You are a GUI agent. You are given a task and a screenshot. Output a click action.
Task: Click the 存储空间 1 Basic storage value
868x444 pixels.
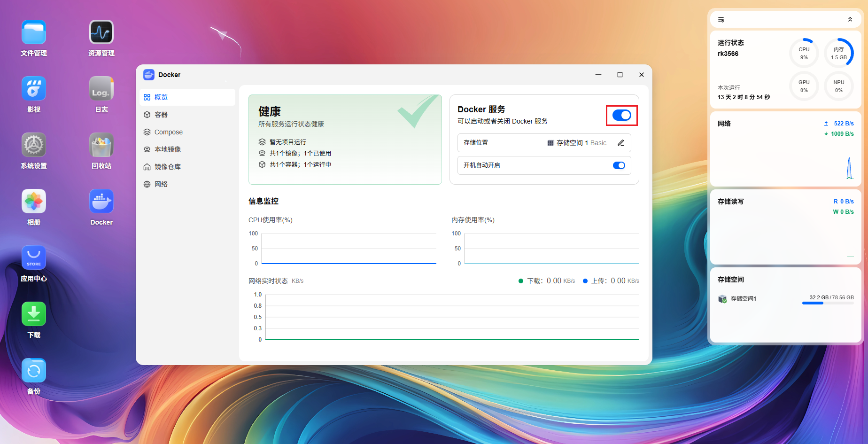577,143
